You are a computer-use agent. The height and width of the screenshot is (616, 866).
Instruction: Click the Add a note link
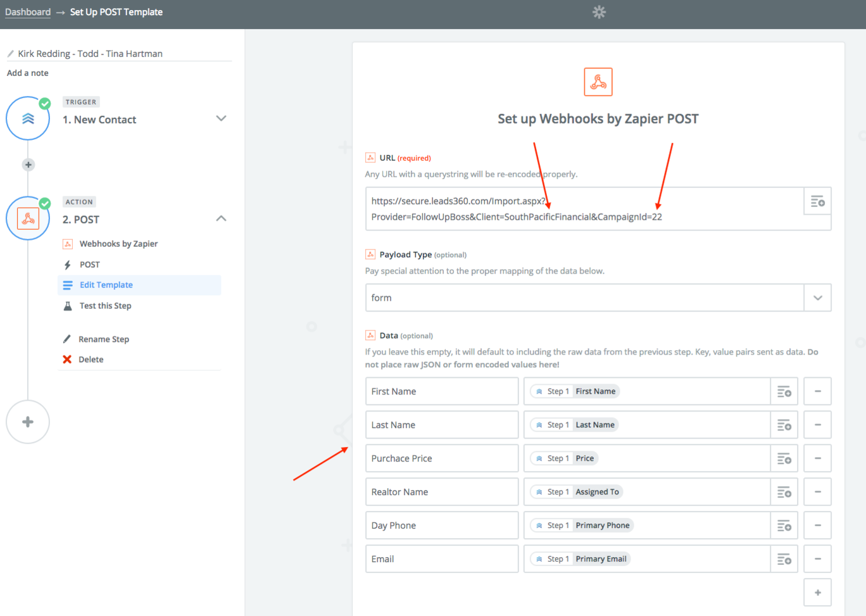point(27,73)
